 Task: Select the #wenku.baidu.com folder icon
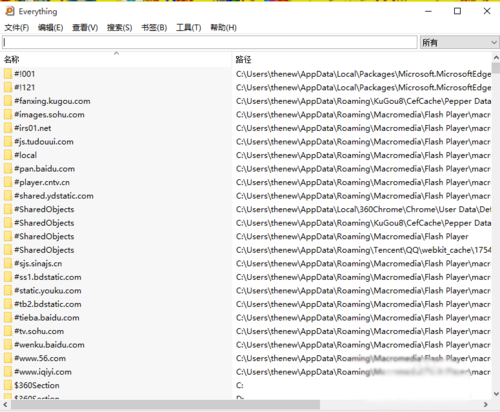click(x=8, y=345)
